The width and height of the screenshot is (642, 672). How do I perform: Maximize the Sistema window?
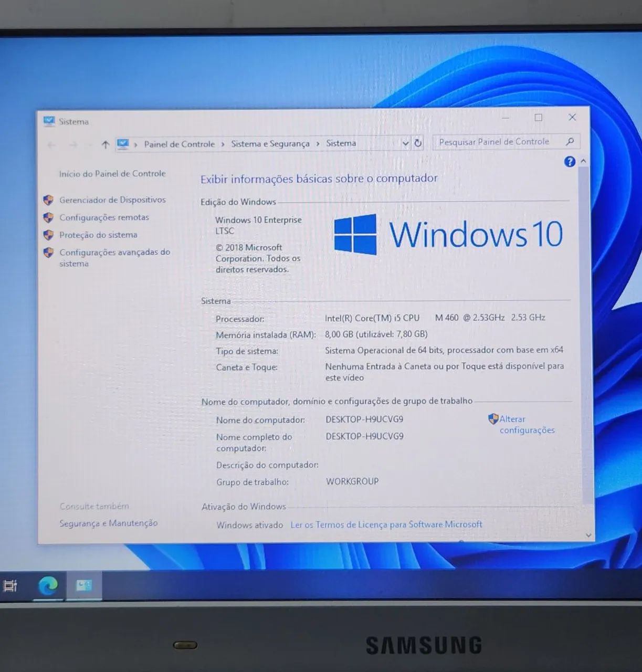(539, 118)
